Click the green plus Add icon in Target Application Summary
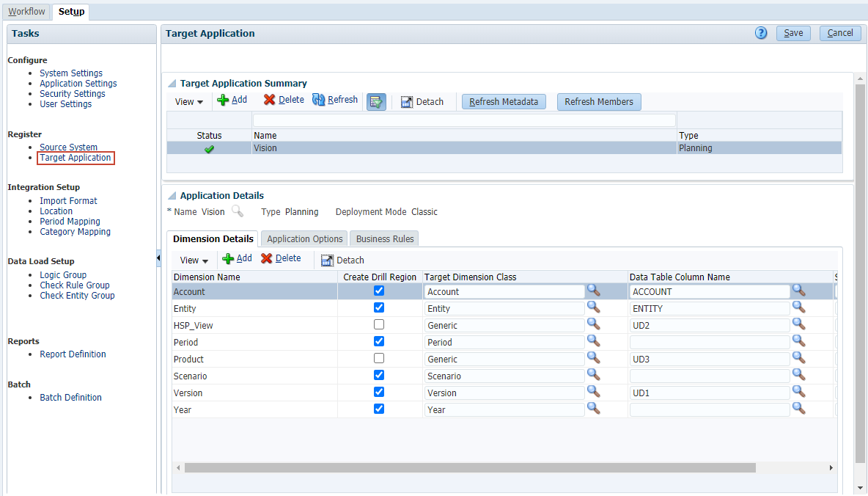 [224, 101]
